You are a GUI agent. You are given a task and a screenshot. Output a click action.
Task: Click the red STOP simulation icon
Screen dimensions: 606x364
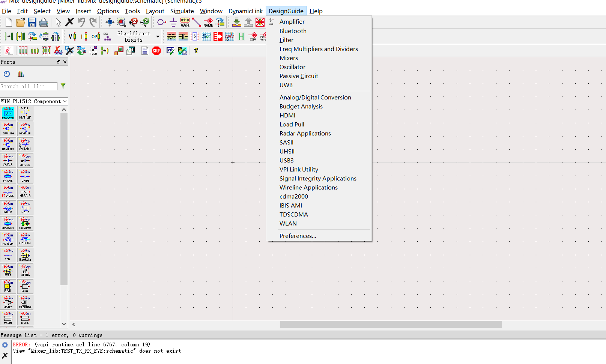(x=156, y=51)
